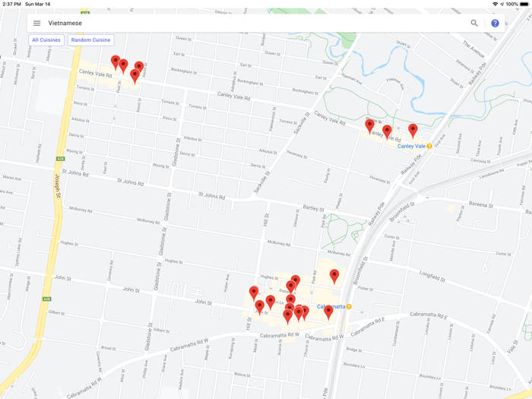Tap the 'The Avenue' street label

(473, 49)
